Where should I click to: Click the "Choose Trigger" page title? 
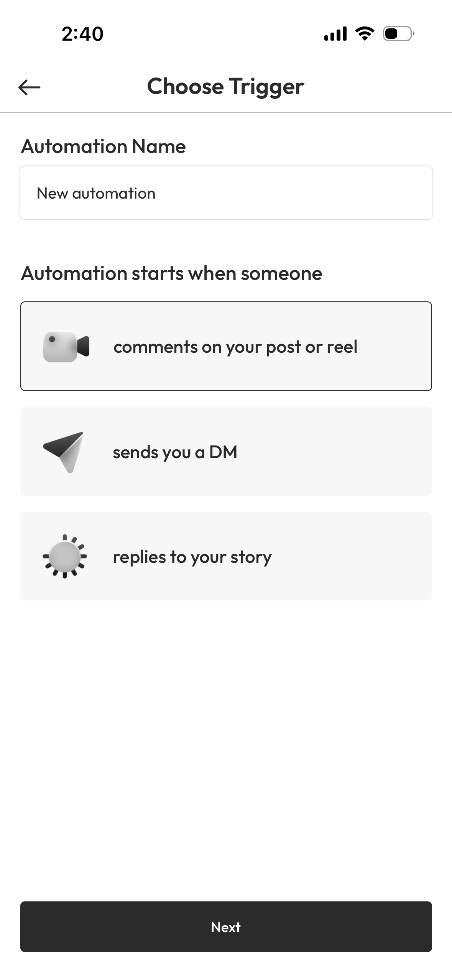(x=225, y=86)
